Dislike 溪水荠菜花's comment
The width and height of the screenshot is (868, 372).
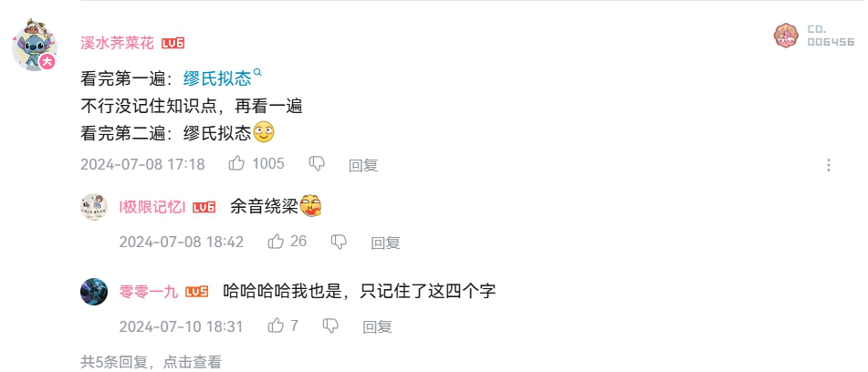point(317,163)
